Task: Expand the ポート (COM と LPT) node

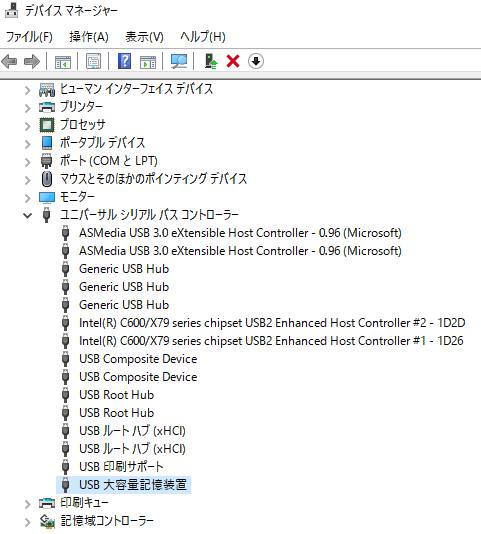Action: (28, 162)
